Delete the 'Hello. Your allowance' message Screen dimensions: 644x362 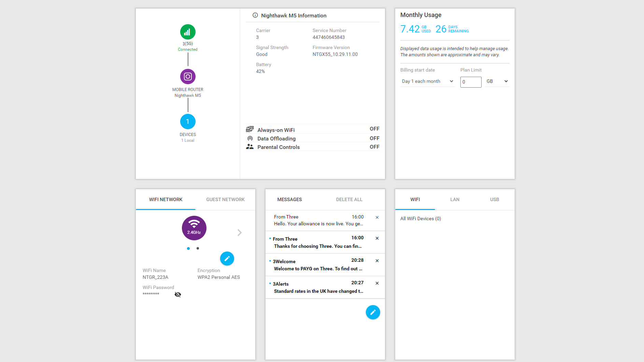point(377,217)
